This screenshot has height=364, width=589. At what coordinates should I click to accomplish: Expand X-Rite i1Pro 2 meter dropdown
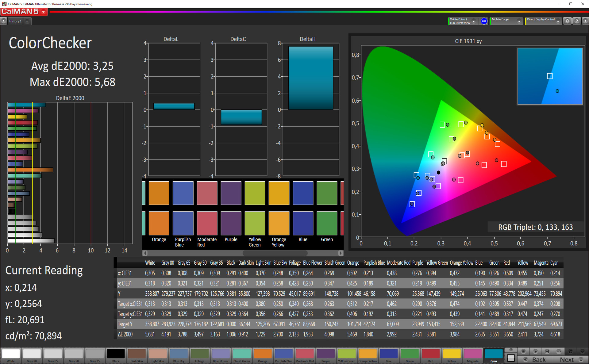click(474, 21)
